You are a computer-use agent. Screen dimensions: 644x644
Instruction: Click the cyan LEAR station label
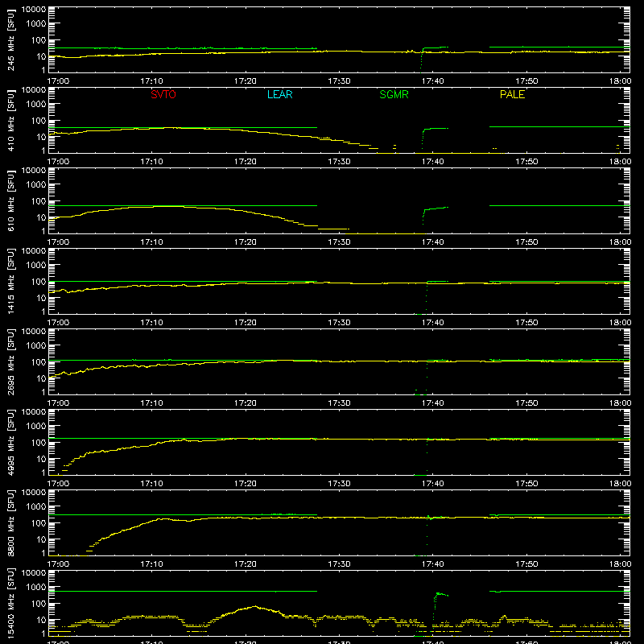point(279,94)
